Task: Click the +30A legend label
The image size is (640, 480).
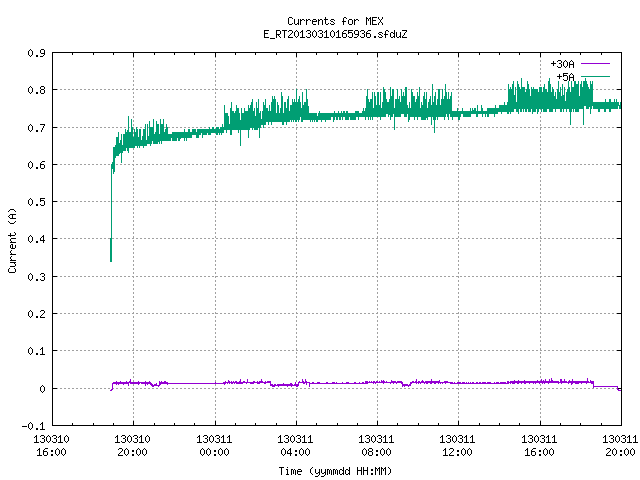Action: tap(562, 64)
